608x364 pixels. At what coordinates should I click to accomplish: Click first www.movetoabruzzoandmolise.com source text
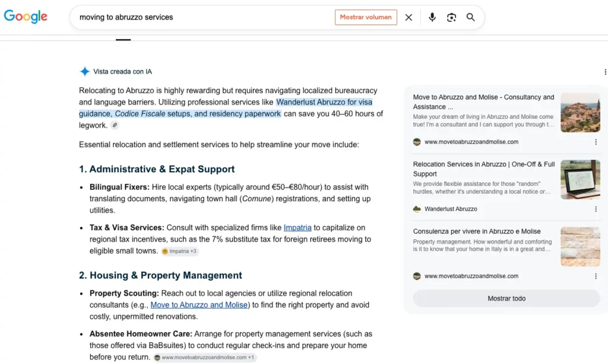coord(471,142)
